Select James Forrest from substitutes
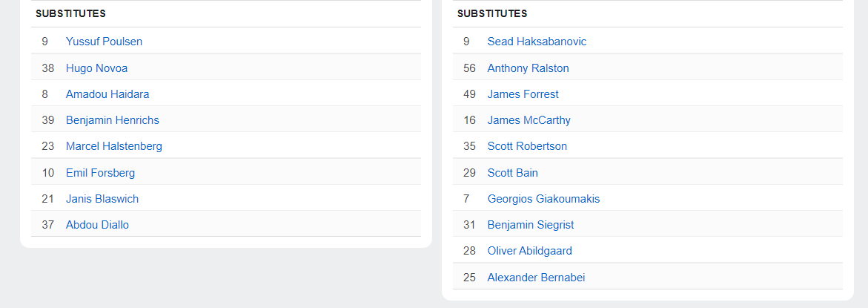868x308 pixels. point(523,94)
